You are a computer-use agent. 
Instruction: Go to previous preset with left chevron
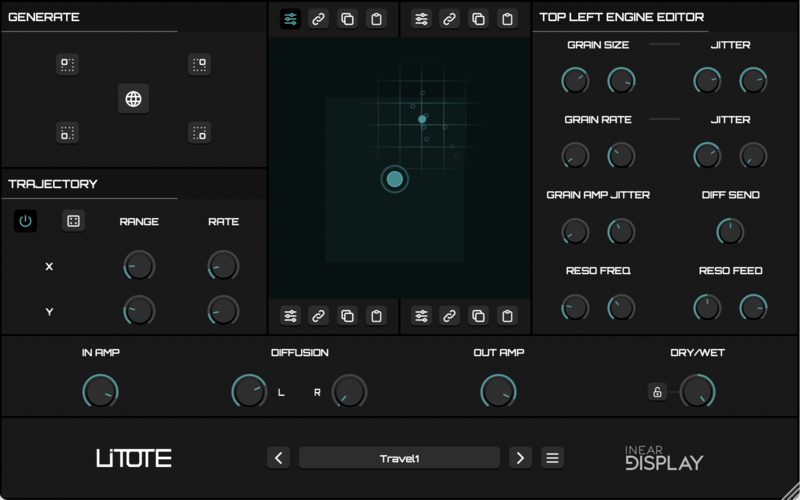point(279,458)
